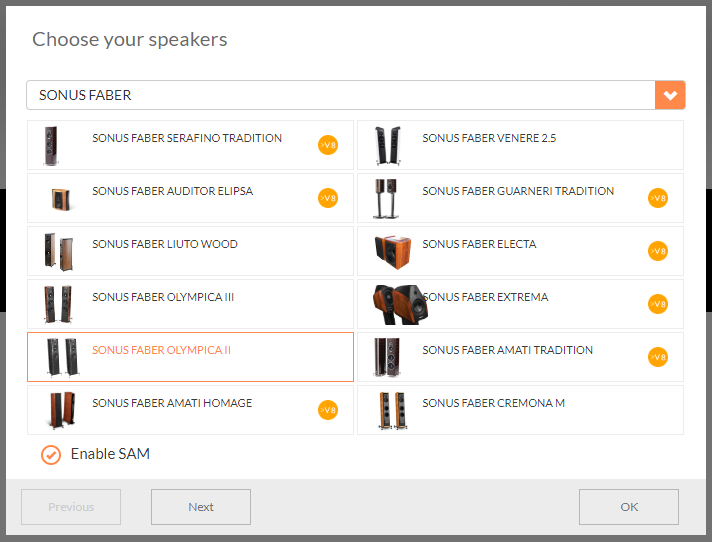Select highlighted Sonus Faber Olympica II label
The height and width of the screenshot is (542, 712).
point(162,350)
